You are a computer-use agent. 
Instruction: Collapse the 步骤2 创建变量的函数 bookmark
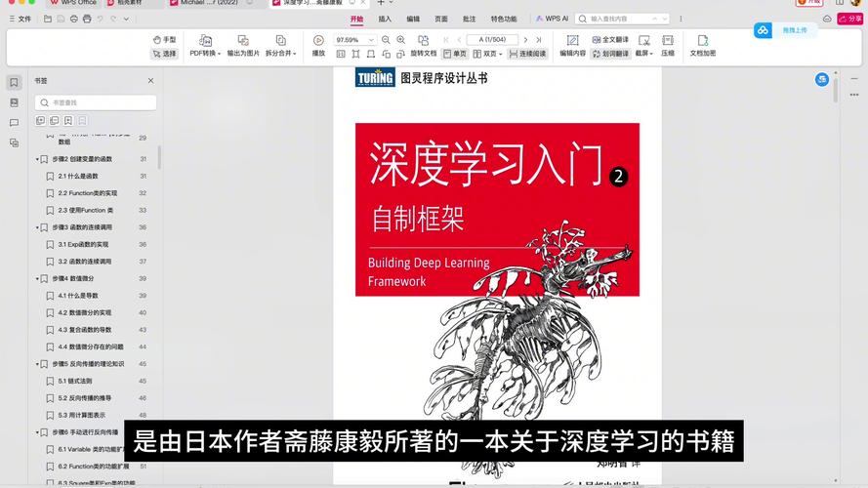(x=37, y=159)
